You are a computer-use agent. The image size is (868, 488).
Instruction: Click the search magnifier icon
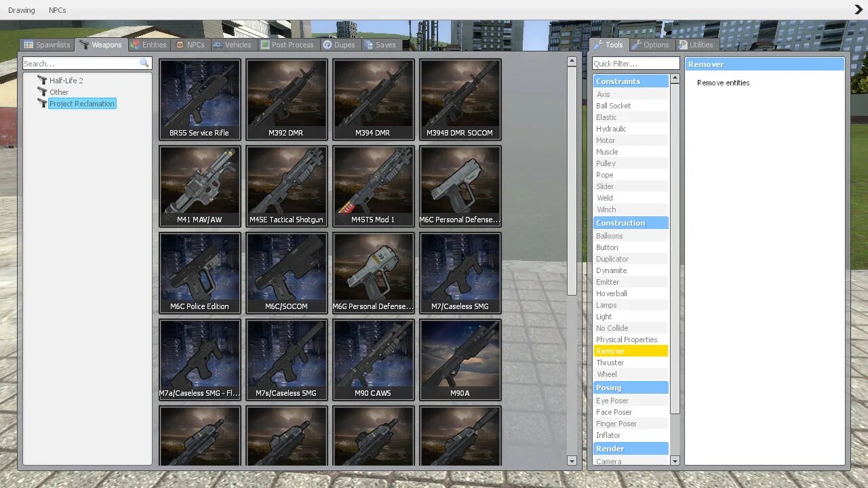144,63
